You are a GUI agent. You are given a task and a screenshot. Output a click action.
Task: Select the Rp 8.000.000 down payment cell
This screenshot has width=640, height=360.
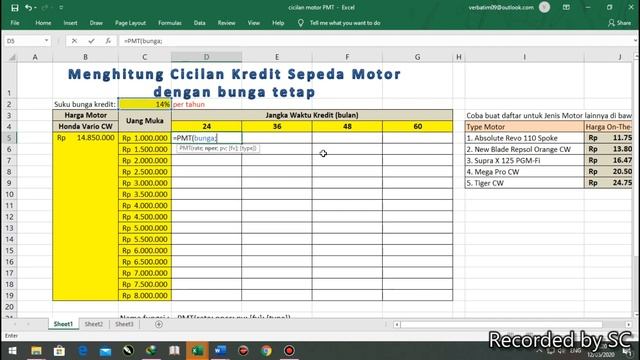point(145,296)
